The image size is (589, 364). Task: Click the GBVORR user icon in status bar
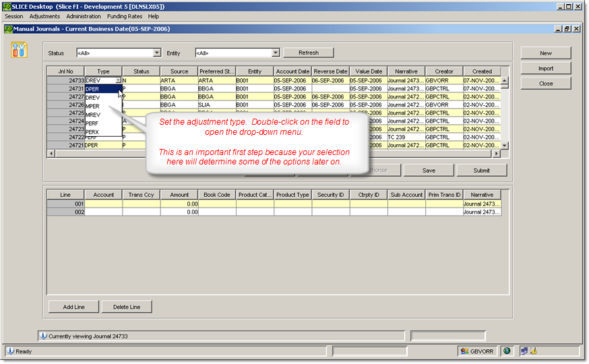coord(464,351)
